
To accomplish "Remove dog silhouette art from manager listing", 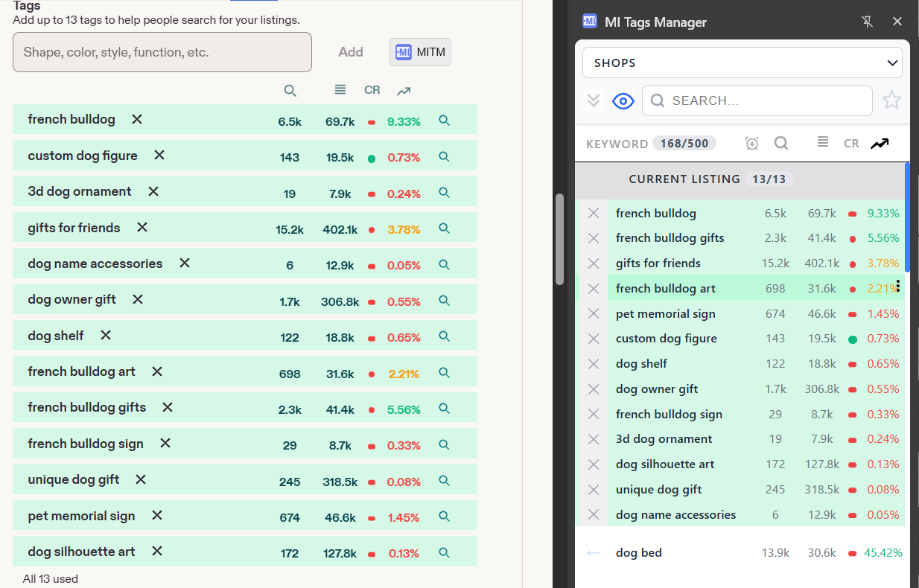I will [x=594, y=464].
